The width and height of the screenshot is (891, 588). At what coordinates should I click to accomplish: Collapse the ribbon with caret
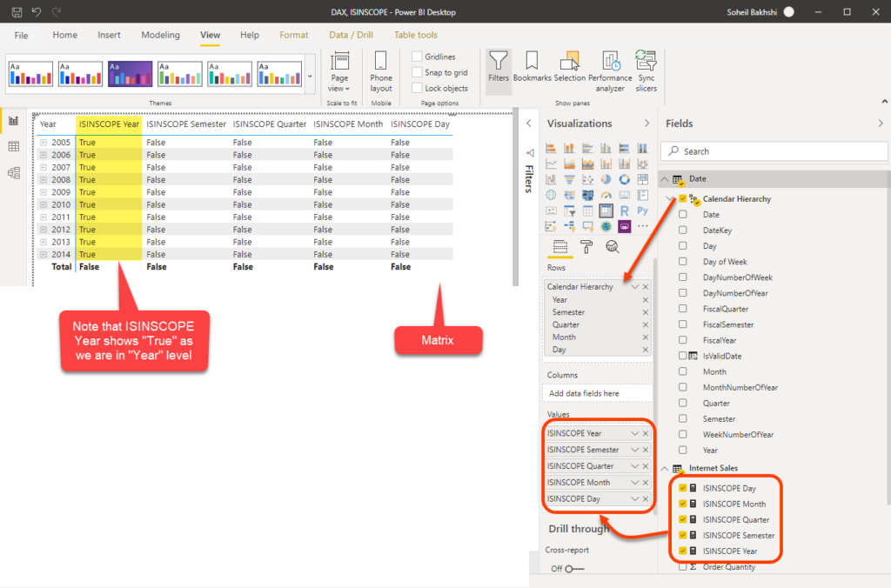click(884, 101)
